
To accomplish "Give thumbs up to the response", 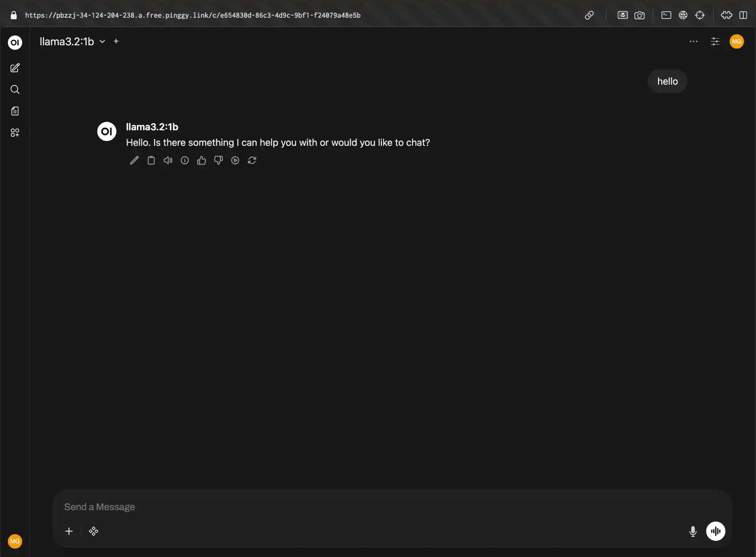I will coord(202,160).
